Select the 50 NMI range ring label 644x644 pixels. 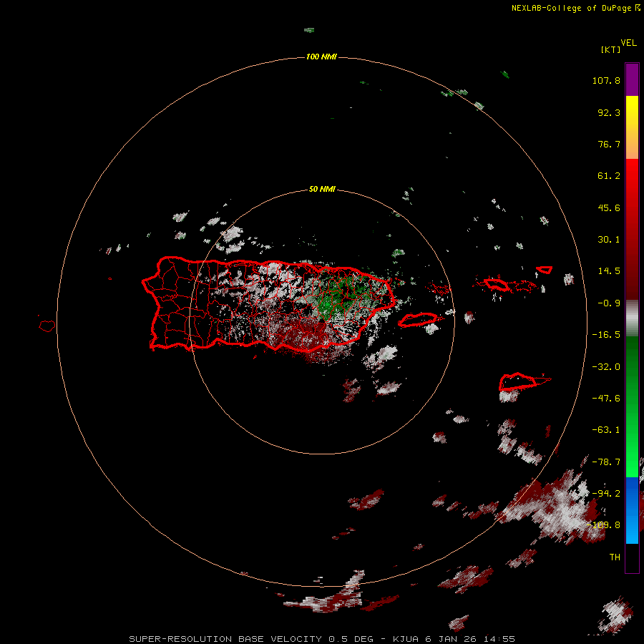pos(322,189)
